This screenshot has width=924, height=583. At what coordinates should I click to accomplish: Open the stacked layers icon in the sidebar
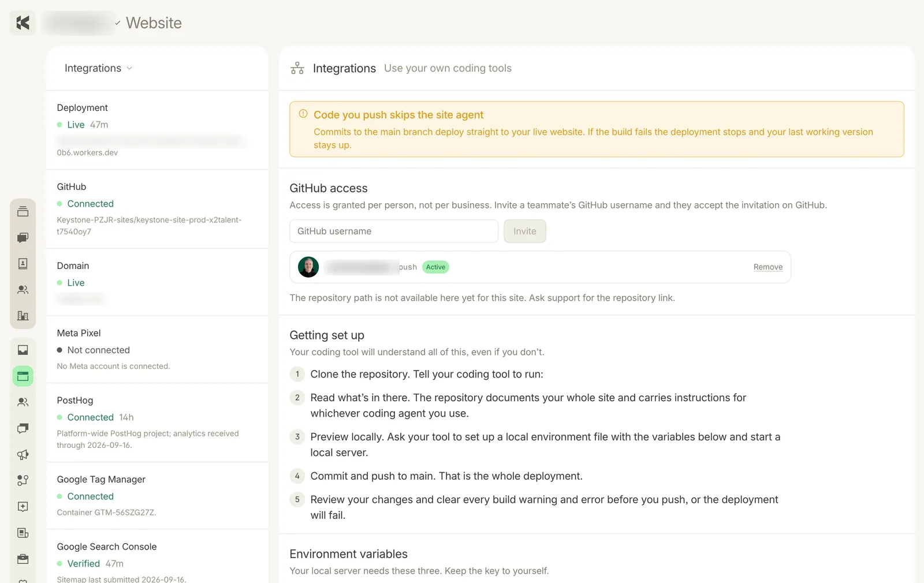point(23,211)
